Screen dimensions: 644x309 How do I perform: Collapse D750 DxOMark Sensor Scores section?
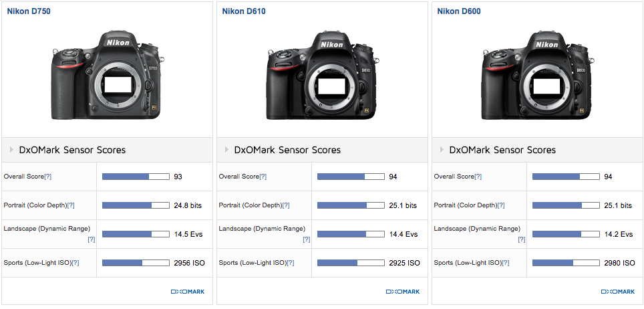(11, 150)
